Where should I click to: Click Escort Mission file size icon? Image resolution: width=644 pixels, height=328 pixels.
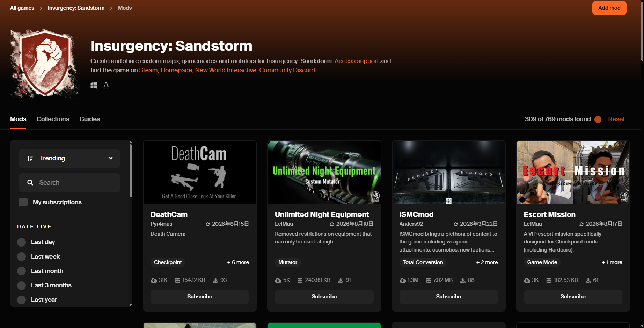tap(549, 280)
